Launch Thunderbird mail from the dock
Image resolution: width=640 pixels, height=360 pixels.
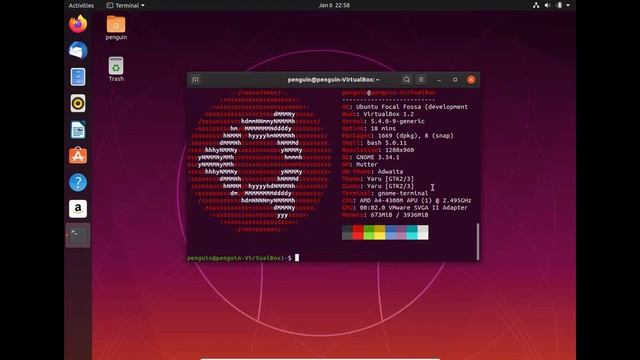pos(78,51)
